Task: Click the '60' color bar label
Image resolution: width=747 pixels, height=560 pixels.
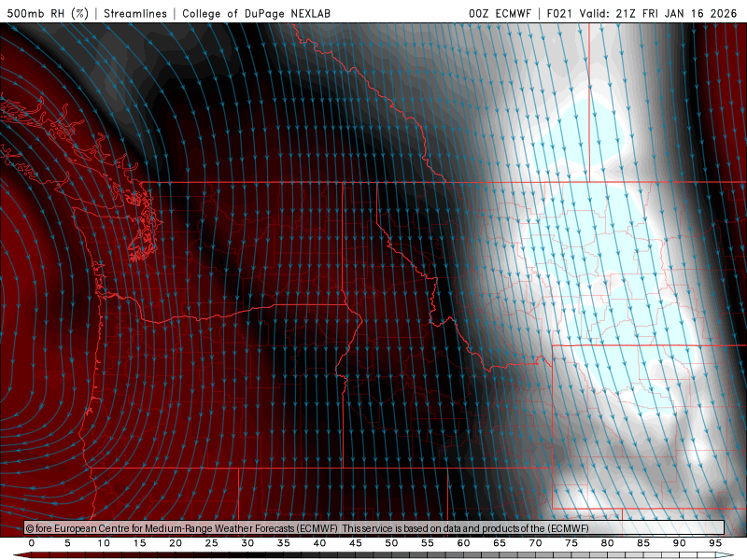Action: point(463,543)
